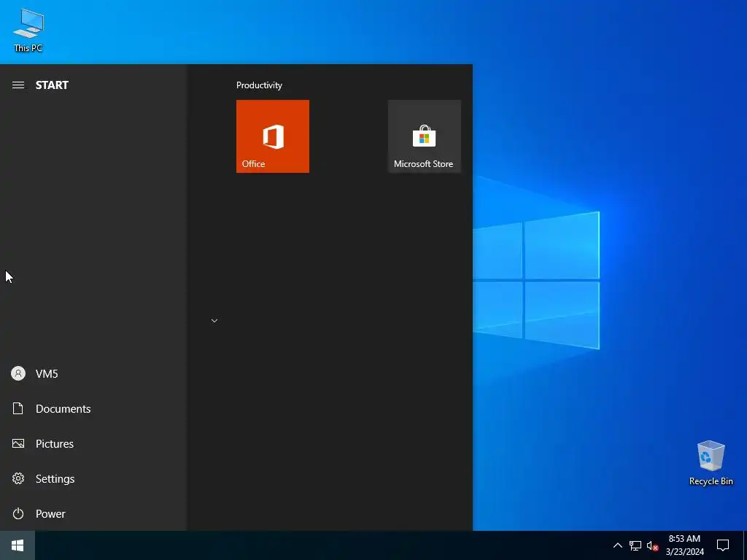The width and height of the screenshot is (747, 560).
Task: Open the VM5 user account menu
Action: pyautogui.click(x=93, y=373)
